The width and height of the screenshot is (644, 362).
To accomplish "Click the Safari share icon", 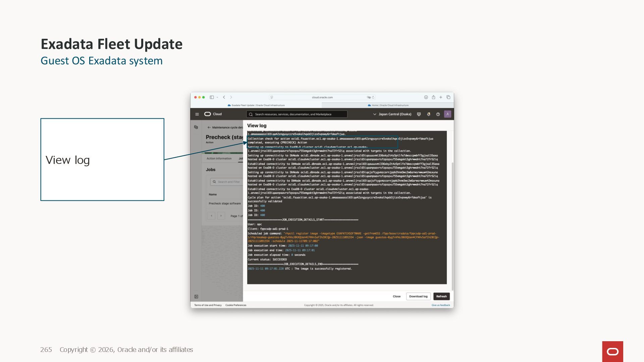I will click(x=433, y=97).
